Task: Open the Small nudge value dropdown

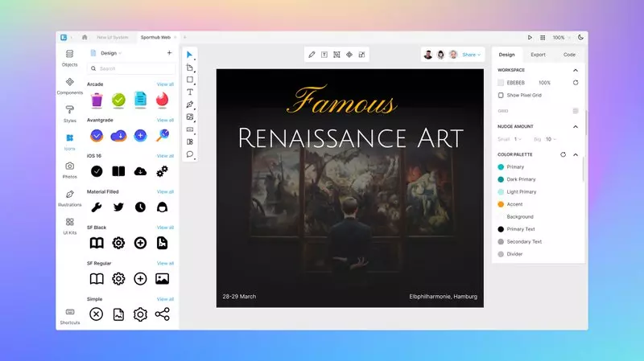Action: pyautogui.click(x=518, y=139)
